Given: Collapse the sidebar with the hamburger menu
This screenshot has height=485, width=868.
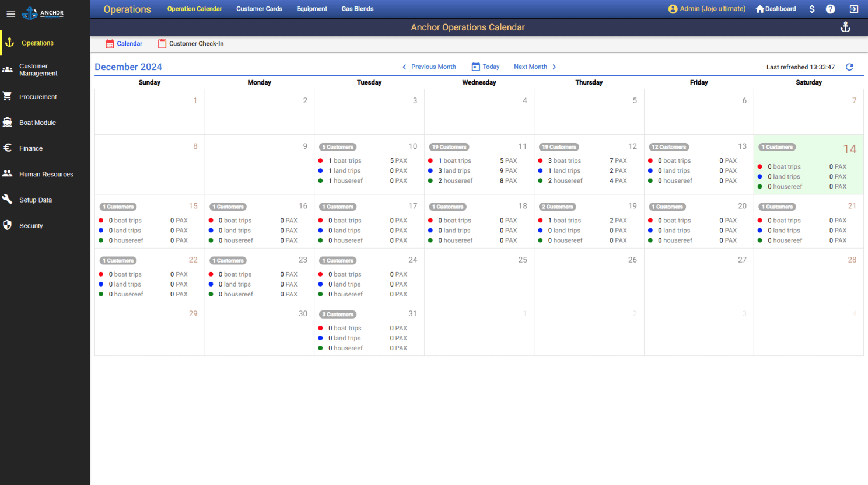Looking at the screenshot, I should tap(10, 13).
